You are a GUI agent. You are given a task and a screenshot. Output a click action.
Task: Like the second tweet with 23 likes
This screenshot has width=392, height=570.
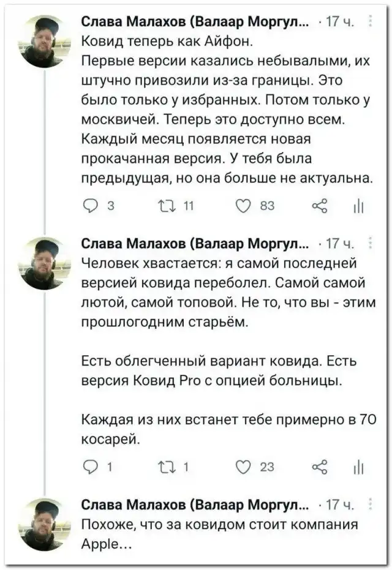point(244,468)
